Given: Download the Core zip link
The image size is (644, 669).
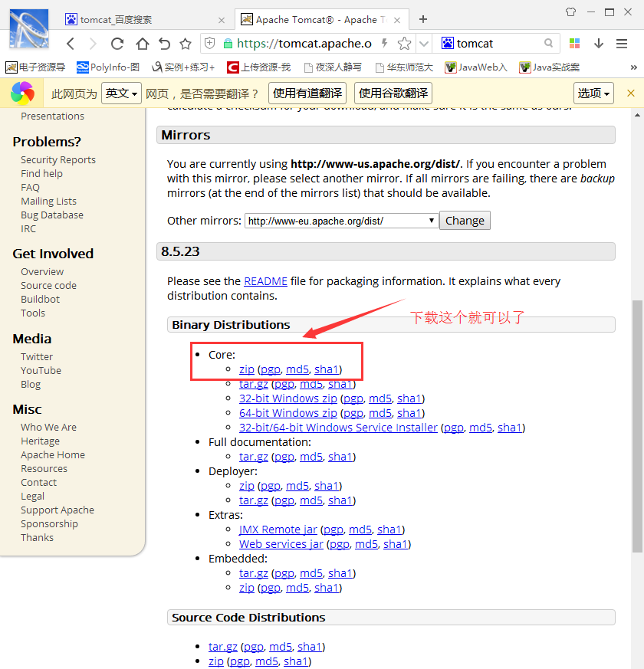Looking at the screenshot, I should 247,369.
